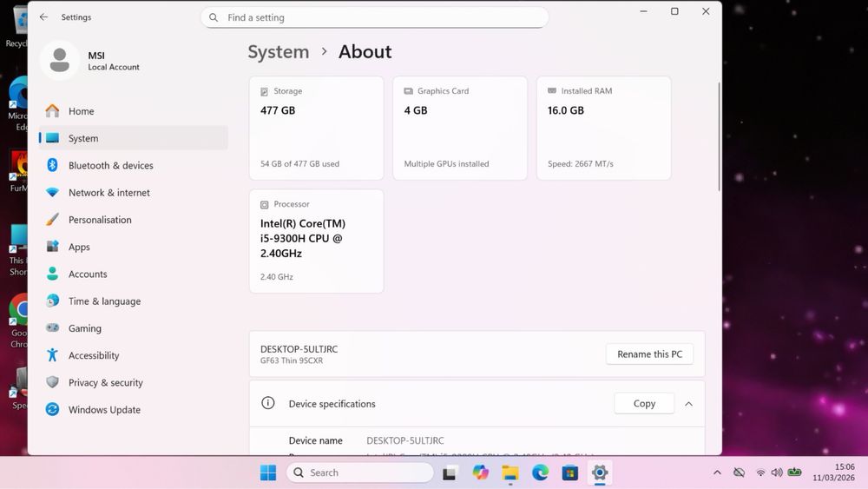
Task: Click the GF63 Thin 9SCXR model text
Action: point(292,360)
